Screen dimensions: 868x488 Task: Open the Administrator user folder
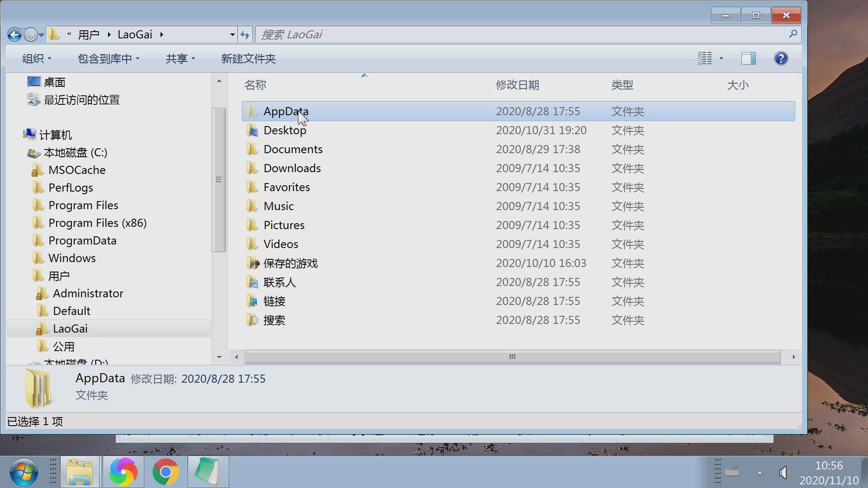pyautogui.click(x=88, y=292)
